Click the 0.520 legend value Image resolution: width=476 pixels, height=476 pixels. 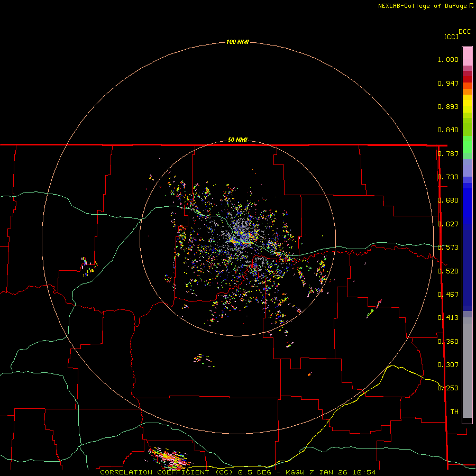[x=448, y=271]
